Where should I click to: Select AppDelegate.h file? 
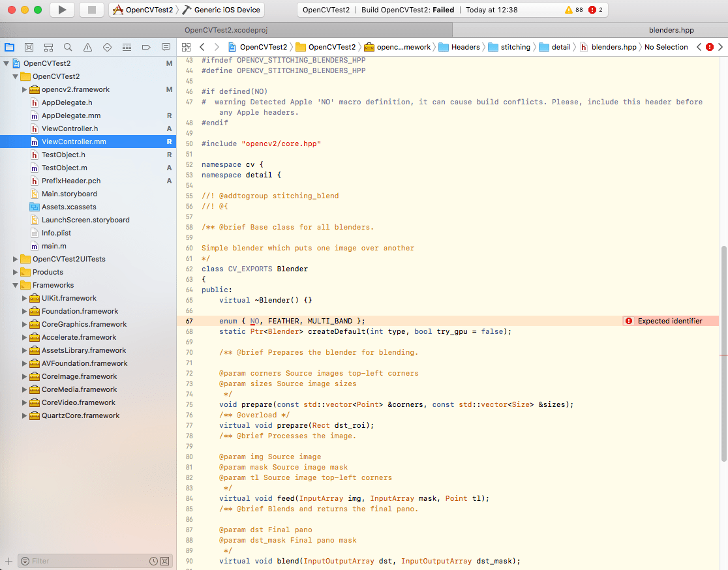88,102
